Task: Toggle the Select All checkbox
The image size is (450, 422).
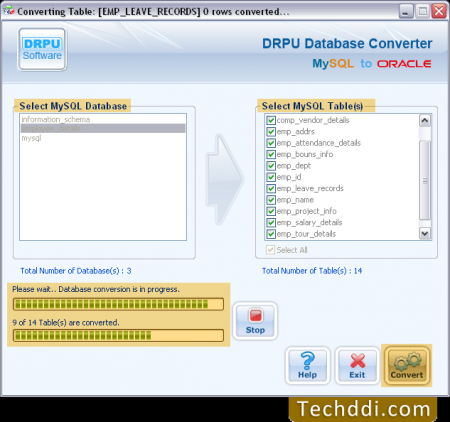Action: [270, 250]
